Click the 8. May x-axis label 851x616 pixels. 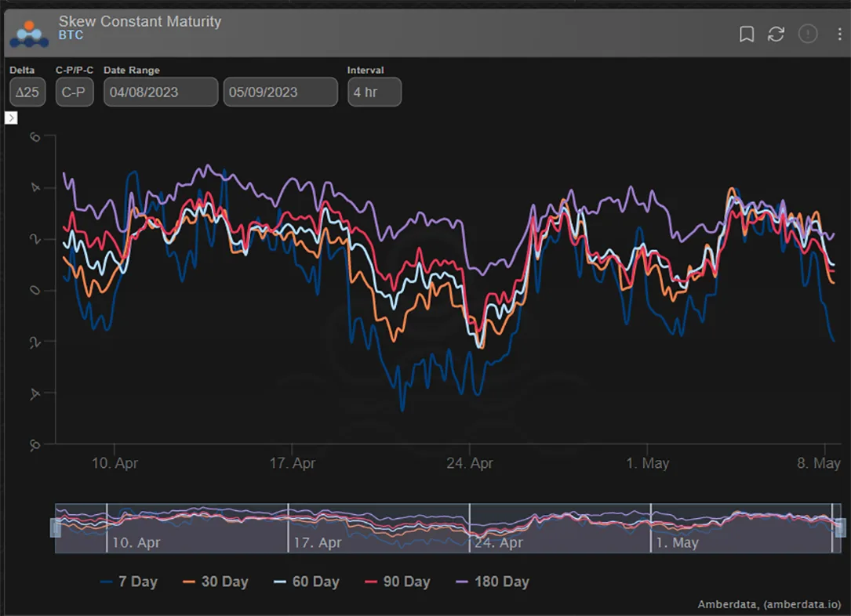[x=818, y=463]
